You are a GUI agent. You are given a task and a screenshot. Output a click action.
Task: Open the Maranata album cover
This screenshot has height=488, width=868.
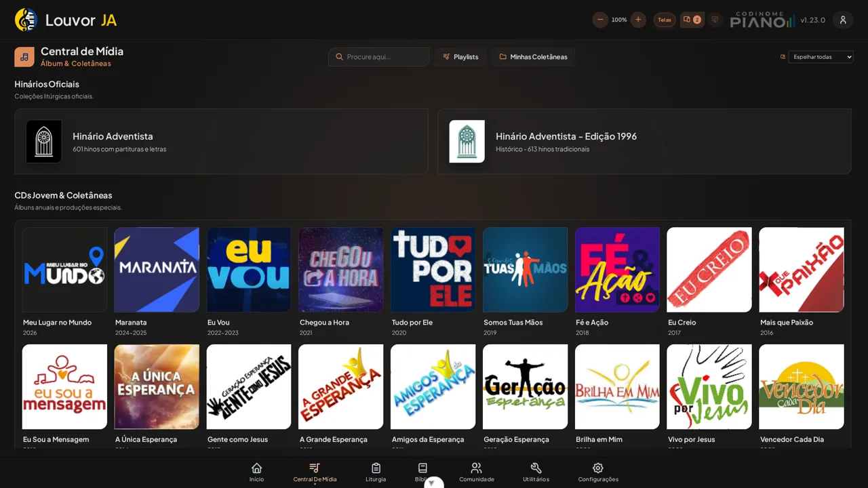coord(157,270)
